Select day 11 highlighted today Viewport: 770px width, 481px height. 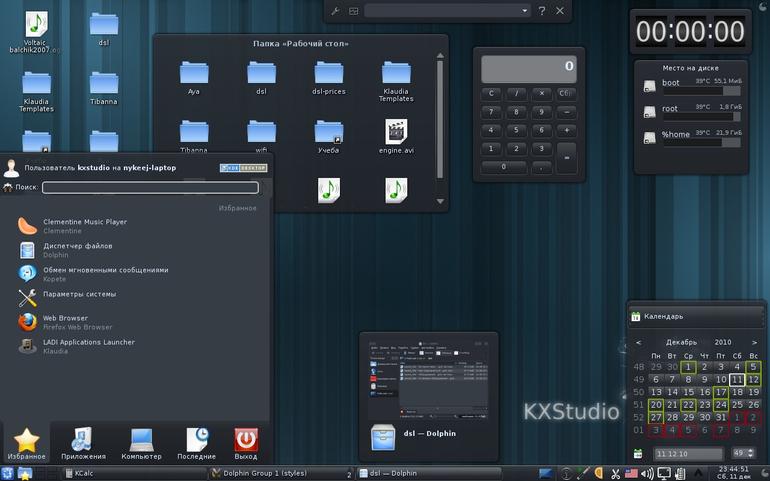(737, 380)
